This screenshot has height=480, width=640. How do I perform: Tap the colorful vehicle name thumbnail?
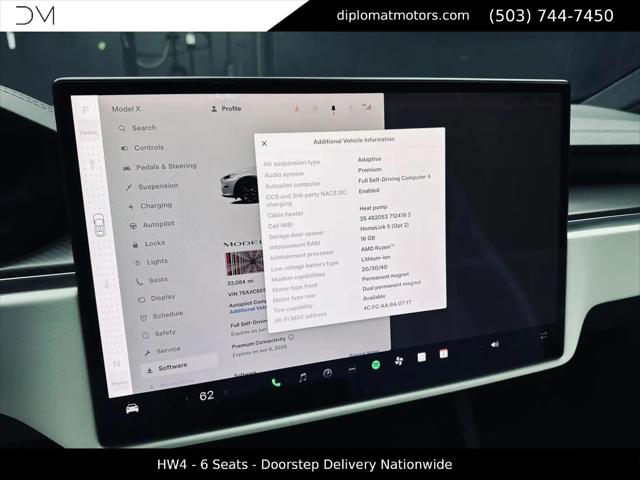click(244, 263)
